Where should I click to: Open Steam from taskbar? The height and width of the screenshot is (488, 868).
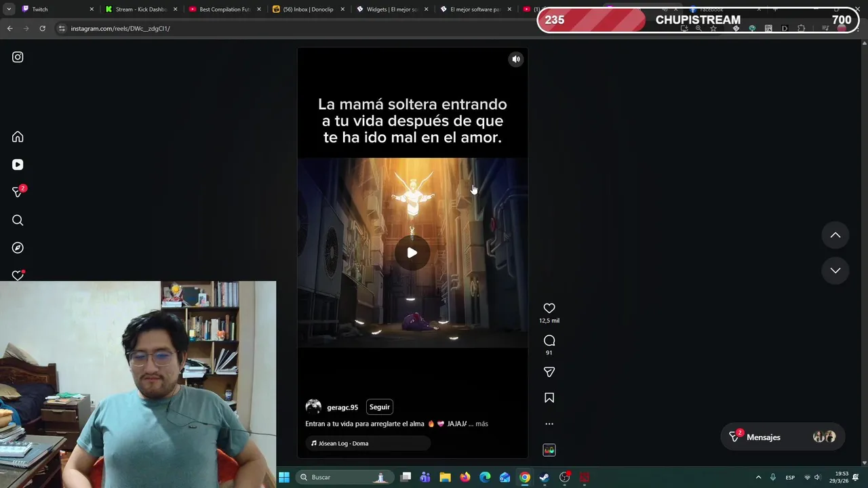545,477
